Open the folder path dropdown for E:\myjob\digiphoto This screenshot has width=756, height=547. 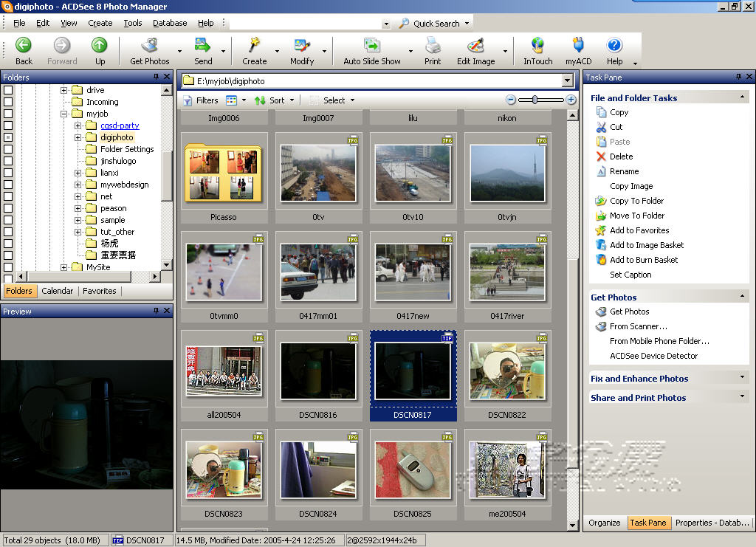point(567,81)
